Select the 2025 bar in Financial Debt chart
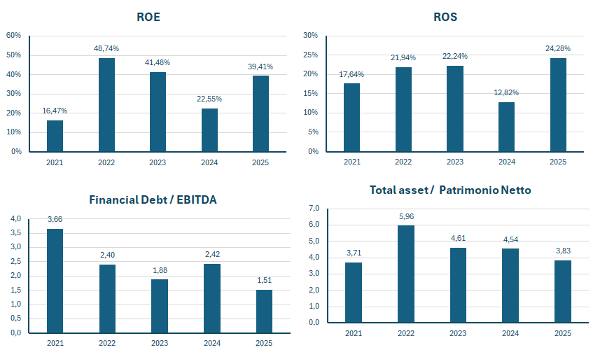Screen dimensions: 600x364 pos(264,311)
